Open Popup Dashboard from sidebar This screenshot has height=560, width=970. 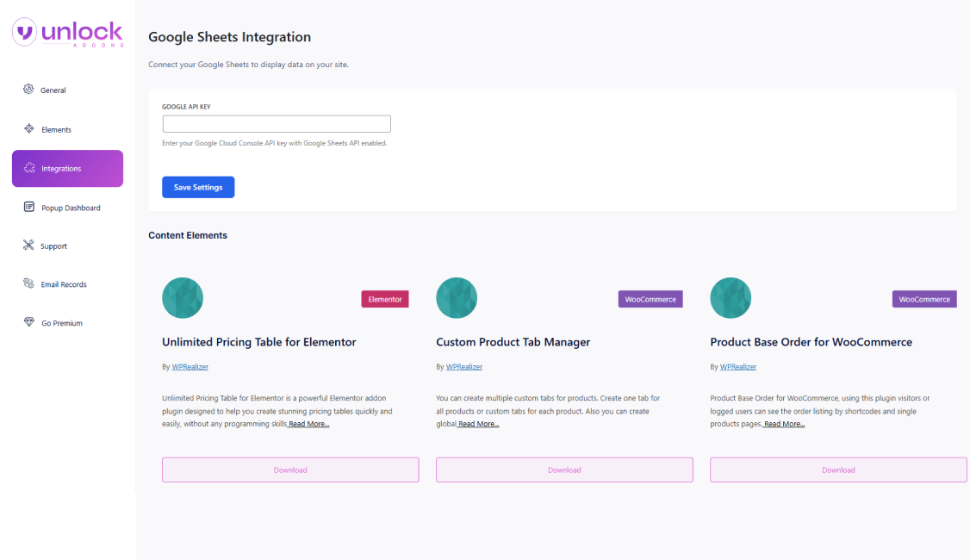pos(71,208)
